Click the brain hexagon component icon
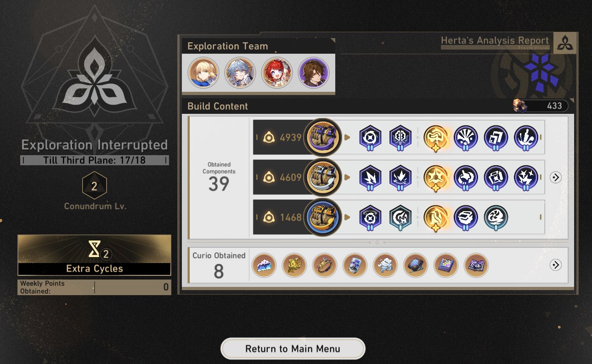592x364 pixels. click(x=400, y=137)
